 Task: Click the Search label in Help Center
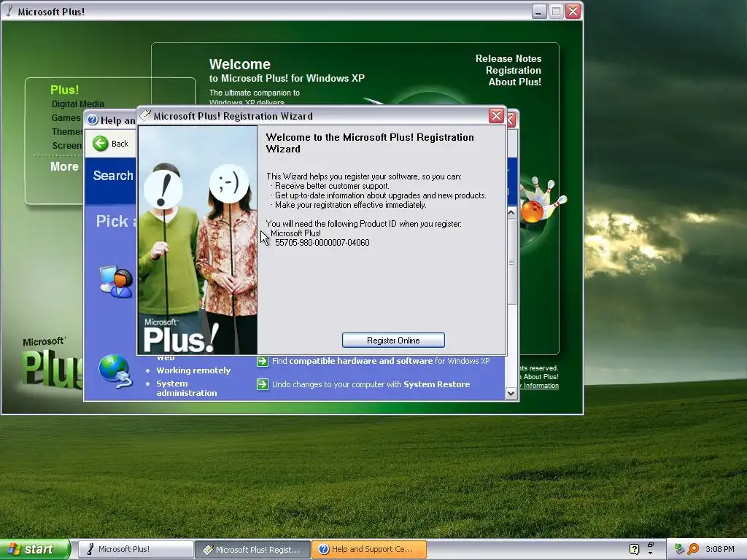coord(113,176)
